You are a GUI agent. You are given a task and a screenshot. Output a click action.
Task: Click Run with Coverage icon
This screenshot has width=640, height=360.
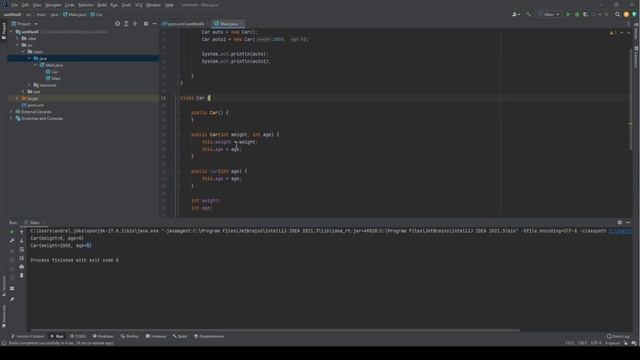click(585, 14)
